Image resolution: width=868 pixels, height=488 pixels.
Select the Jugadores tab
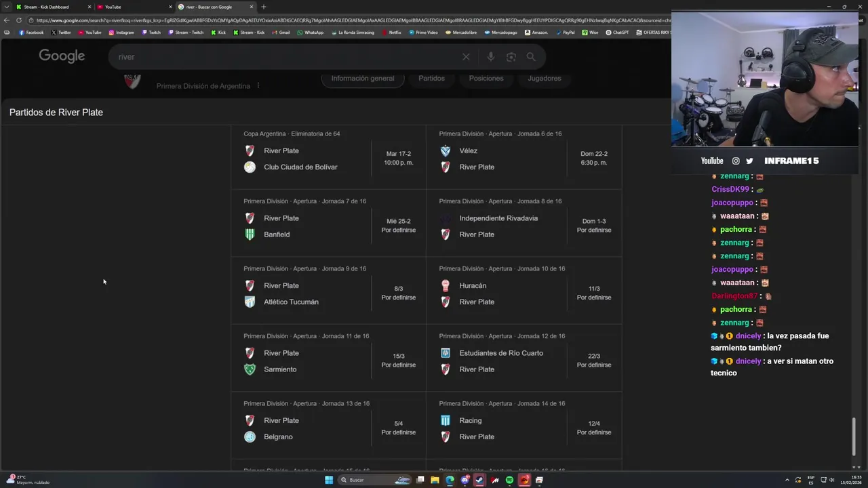(x=545, y=79)
